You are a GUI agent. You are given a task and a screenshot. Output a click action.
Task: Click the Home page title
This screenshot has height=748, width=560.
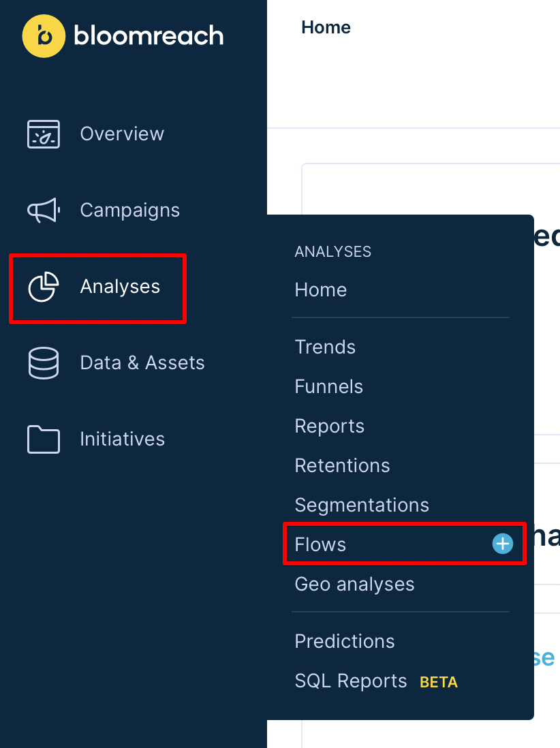[326, 28]
